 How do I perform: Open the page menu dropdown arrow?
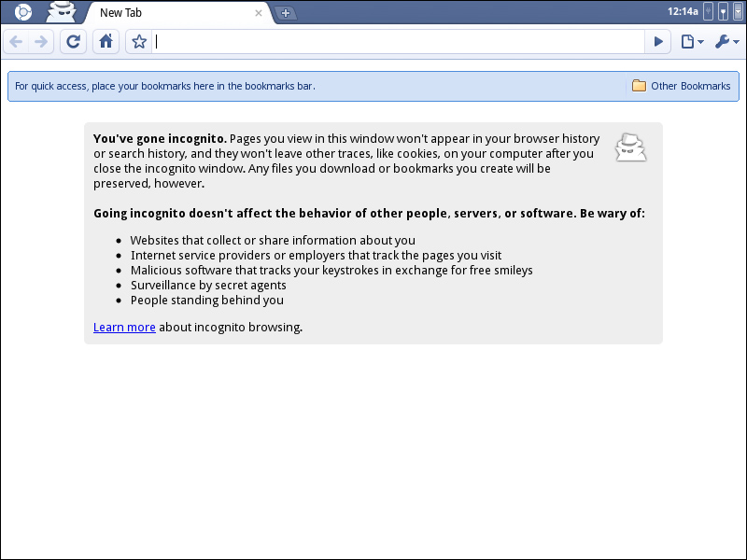click(x=698, y=44)
